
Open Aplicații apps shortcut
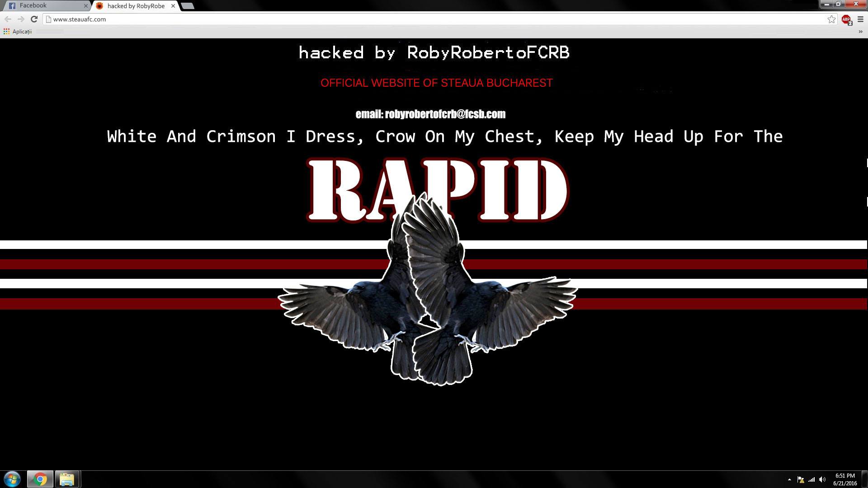click(18, 32)
